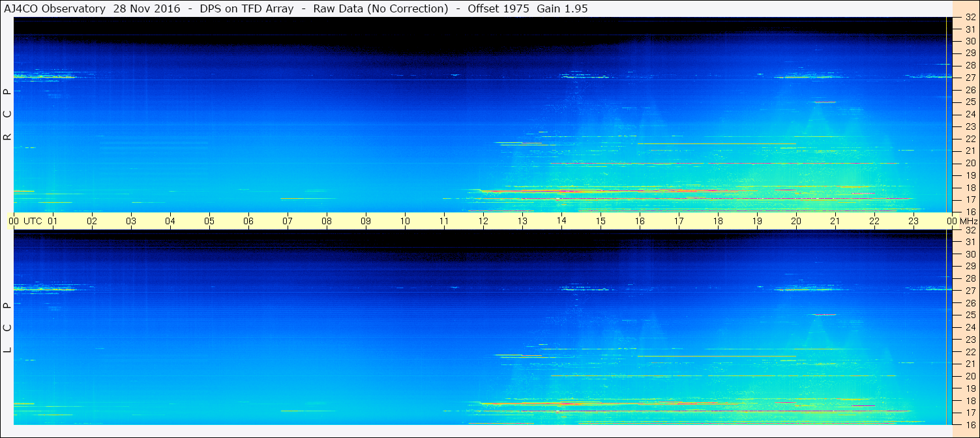Select hour marker 02 on the time axis
This screenshot has height=438, width=980.
tap(92, 221)
